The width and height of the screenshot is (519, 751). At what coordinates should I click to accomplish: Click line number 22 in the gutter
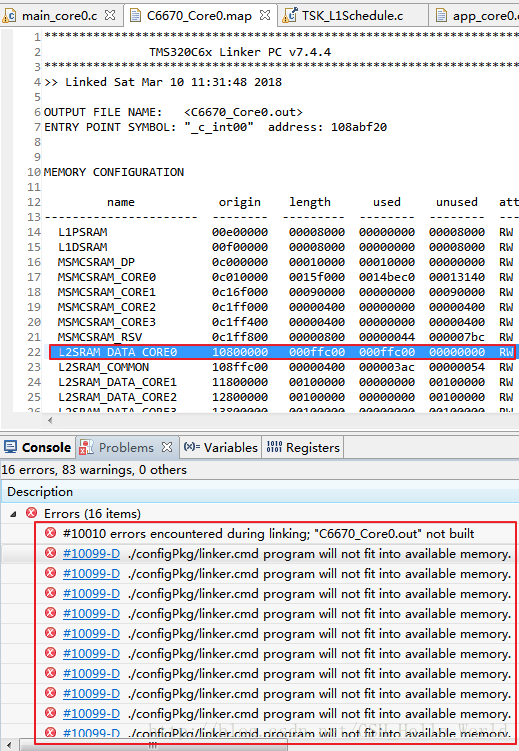click(x=34, y=352)
